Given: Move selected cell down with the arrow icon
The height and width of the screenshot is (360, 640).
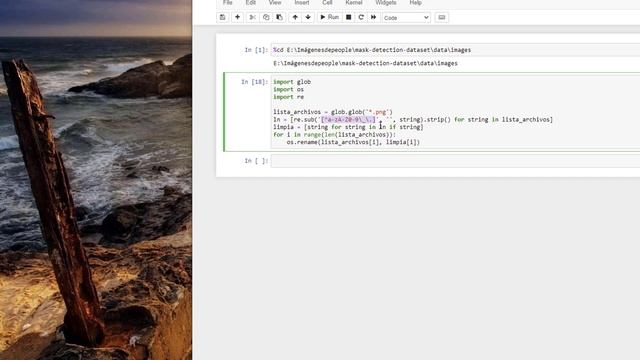Looking at the screenshot, I should 308,18.
